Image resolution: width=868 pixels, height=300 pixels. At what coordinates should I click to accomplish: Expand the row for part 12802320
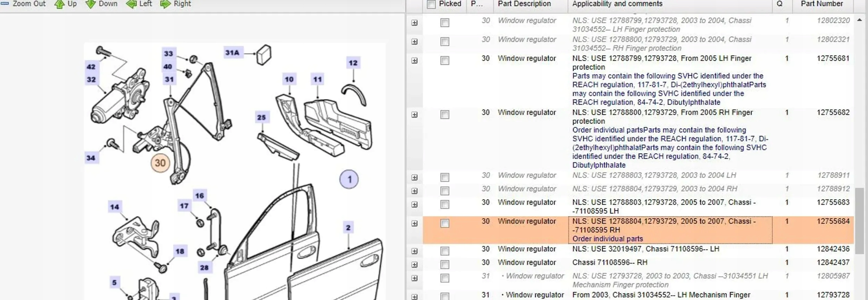[415, 23]
